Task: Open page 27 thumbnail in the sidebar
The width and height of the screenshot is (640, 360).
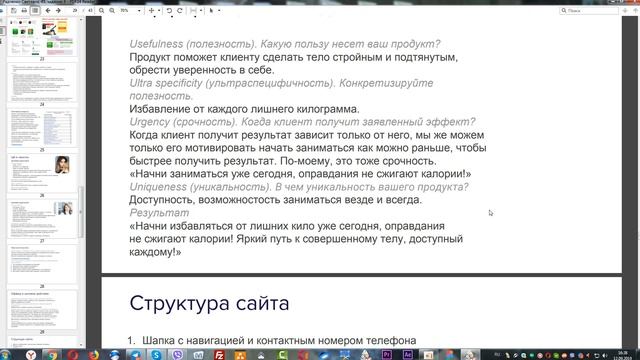Action: [x=42, y=219]
